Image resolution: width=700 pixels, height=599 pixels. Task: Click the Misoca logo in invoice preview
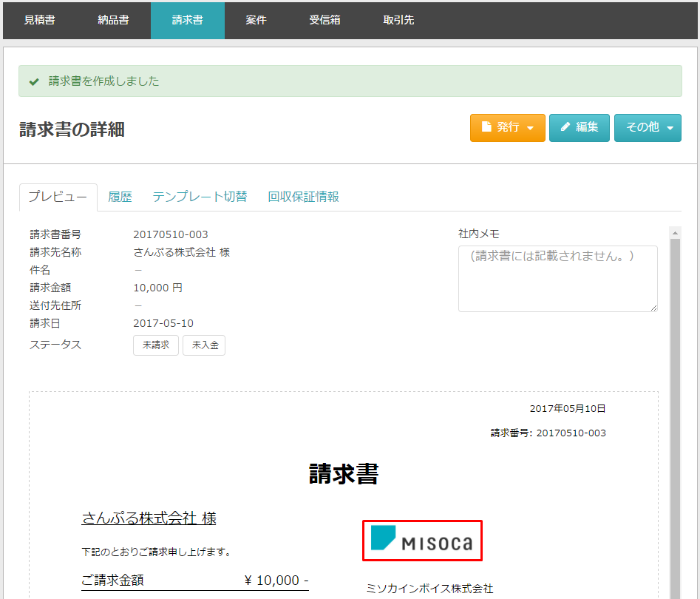pyautogui.click(x=421, y=541)
